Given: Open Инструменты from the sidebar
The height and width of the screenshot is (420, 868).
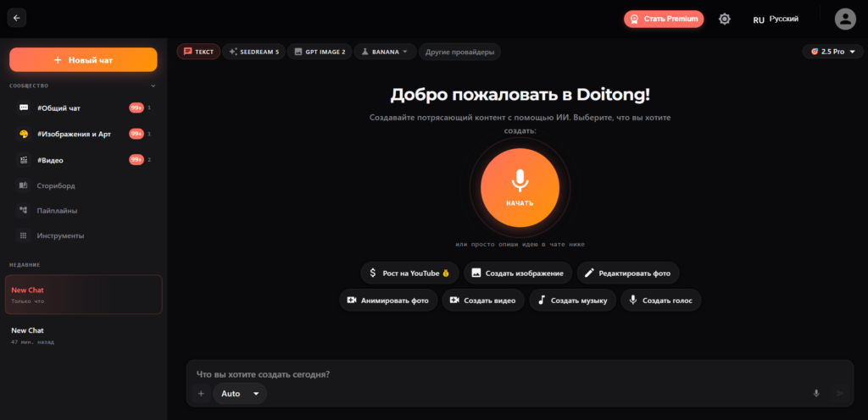Looking at the screenshot, I should tap(83, 235).
